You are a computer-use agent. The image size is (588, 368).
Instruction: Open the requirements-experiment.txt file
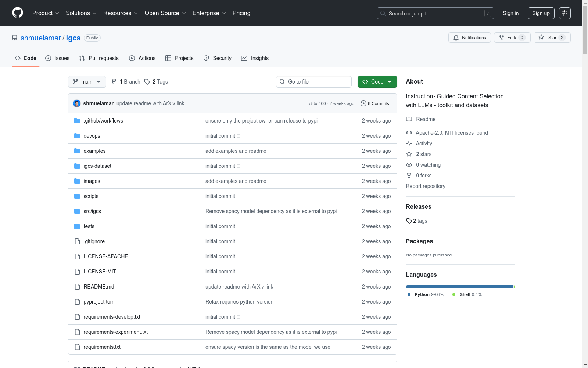click(116, 332)
